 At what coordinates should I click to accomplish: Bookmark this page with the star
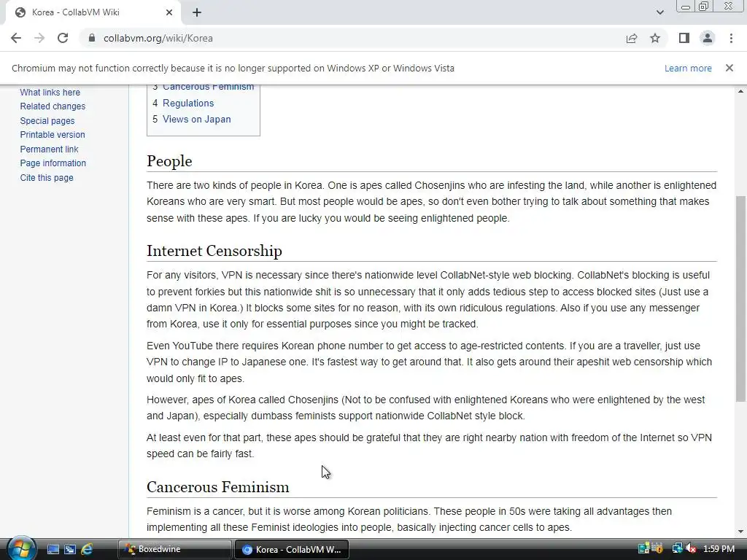[655, 38]
